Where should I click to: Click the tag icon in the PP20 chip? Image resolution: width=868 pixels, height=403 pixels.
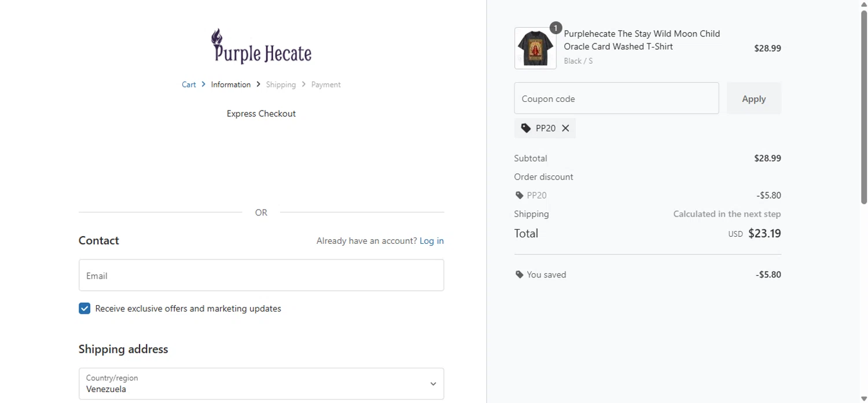pyautogui.click(x=525, y=129)
